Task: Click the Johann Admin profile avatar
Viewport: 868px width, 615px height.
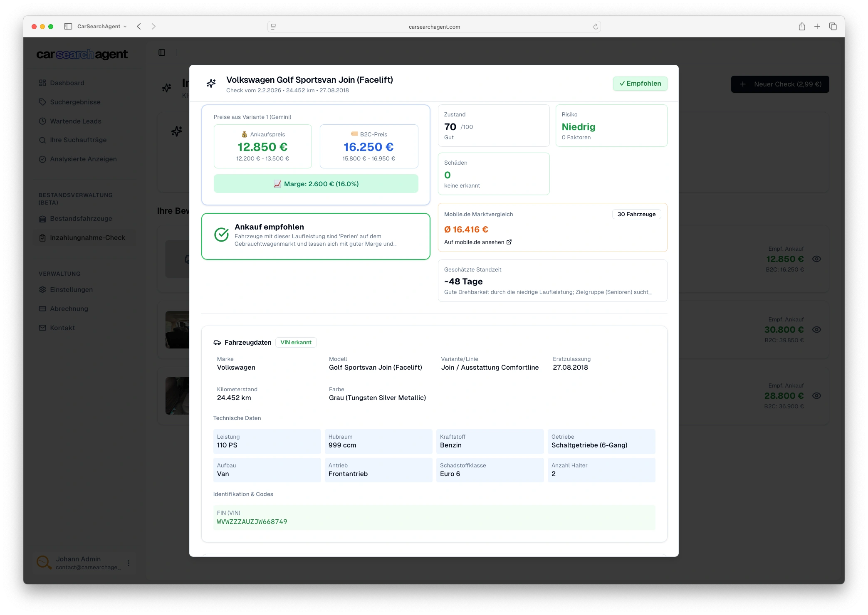Action: tap(44, 563)
